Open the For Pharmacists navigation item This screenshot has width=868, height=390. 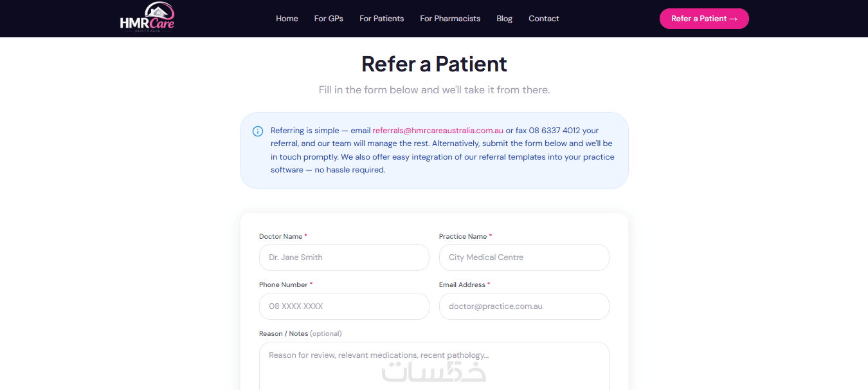(450, 19)
